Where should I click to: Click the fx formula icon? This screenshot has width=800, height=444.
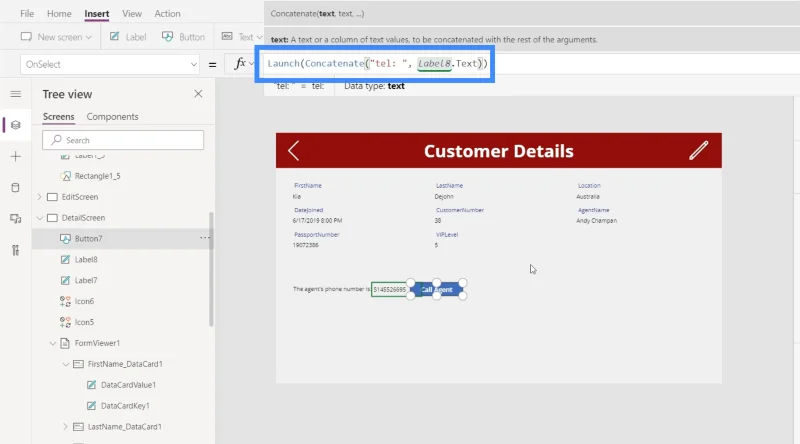[x=240, y=63]
